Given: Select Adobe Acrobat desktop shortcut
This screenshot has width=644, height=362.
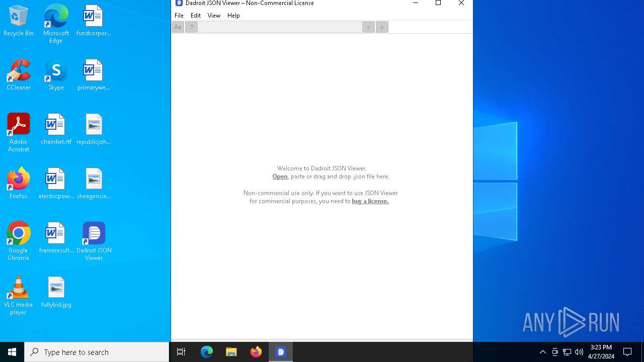Looking at the screenshot, I should click(x=19, y=133).
